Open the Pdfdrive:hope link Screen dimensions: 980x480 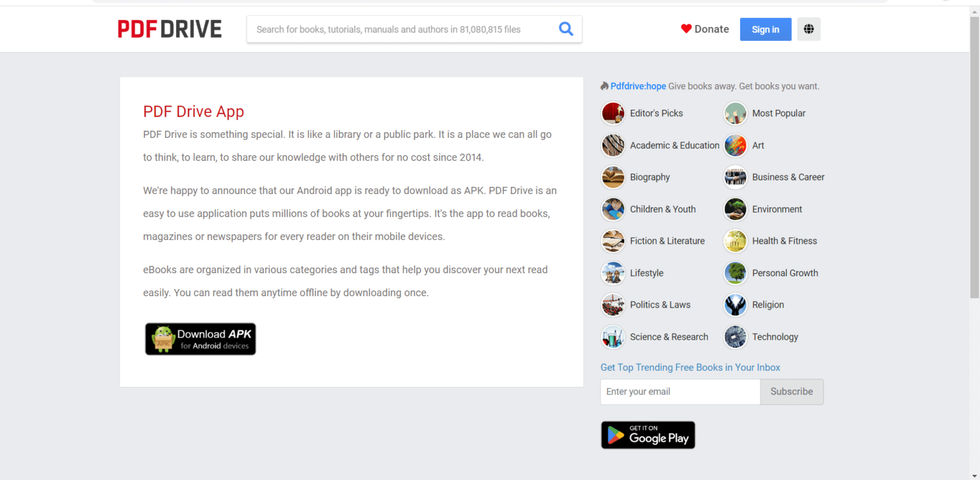[x=638, y=86]
